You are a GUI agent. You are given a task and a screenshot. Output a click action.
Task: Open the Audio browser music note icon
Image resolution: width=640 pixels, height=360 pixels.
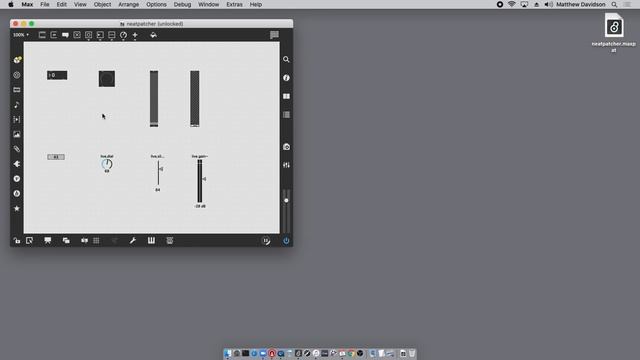click(17, 105)
